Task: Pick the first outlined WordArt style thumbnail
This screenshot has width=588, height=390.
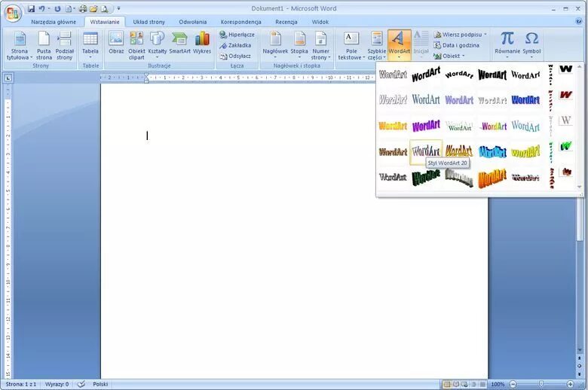Action: (393, 75)
